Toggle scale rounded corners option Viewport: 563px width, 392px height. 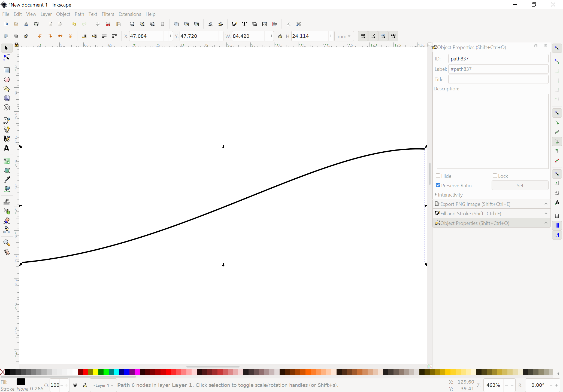pyautogui.click(x=373, y=36)
